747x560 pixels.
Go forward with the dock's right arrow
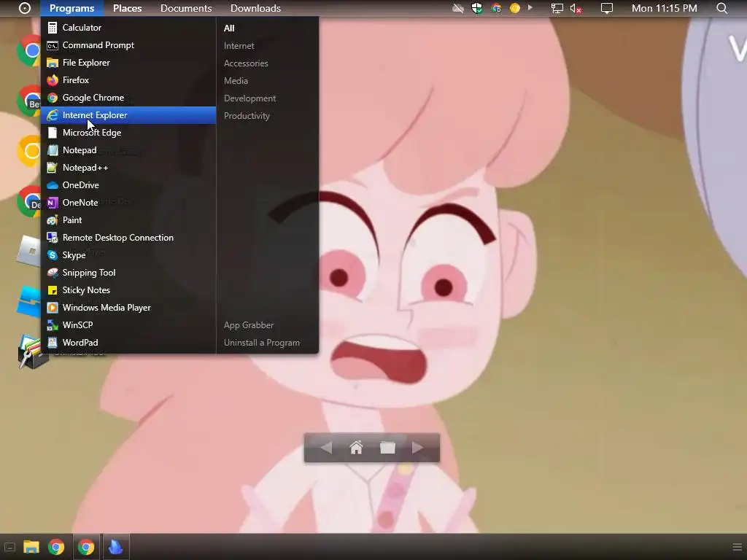click(417, 448)
